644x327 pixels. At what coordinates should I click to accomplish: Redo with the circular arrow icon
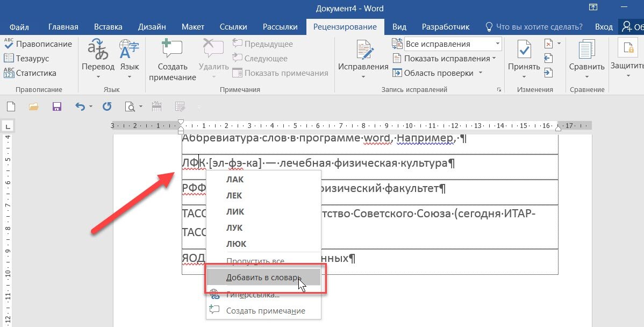coord(107,107)
